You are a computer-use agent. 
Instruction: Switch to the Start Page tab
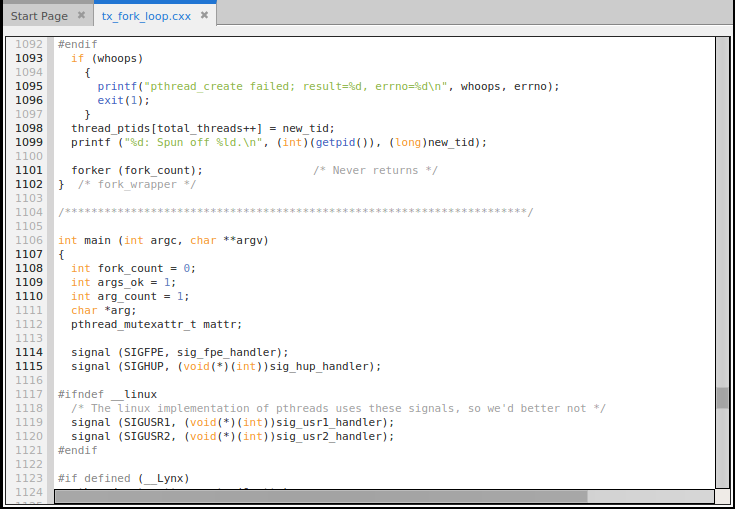(39, 16)
